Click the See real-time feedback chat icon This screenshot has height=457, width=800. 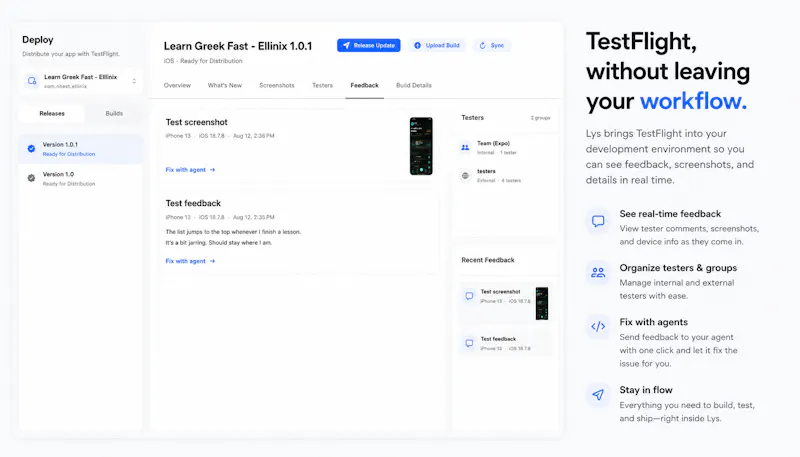(598, 221)
